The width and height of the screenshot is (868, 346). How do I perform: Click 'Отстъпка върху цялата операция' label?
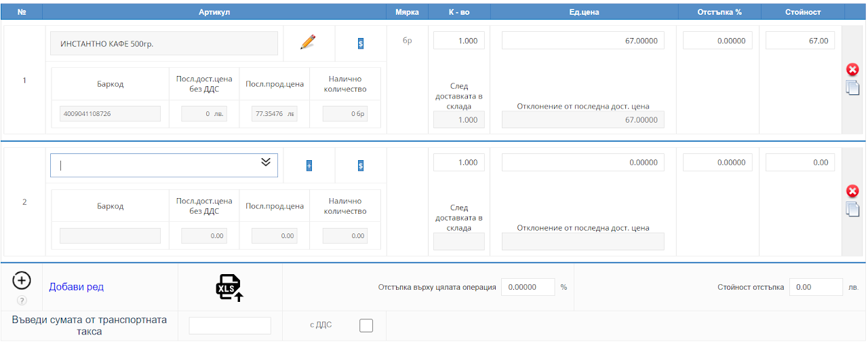(437, 287)
